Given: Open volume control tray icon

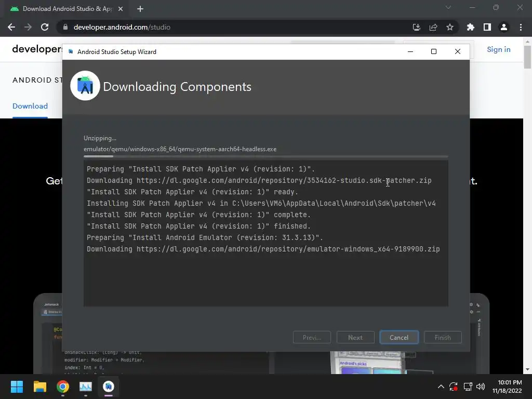Looking at the screenshot, I should [481, 387].
